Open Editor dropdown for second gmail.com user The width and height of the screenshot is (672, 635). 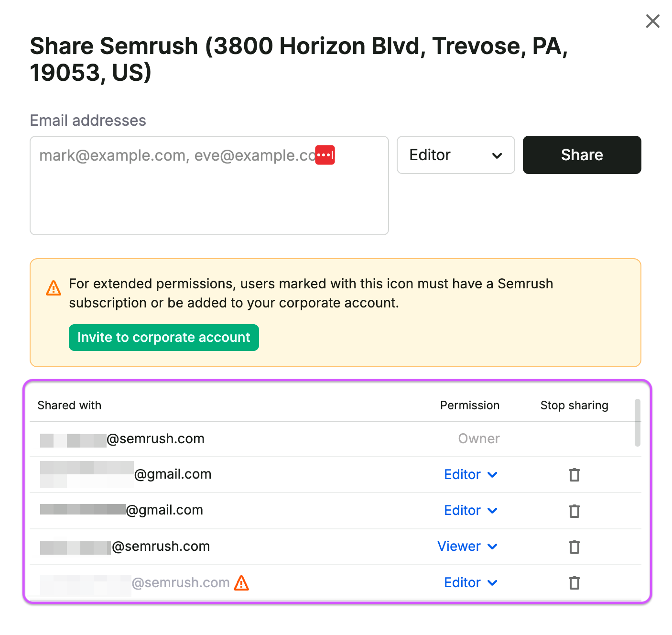[471, 510]
